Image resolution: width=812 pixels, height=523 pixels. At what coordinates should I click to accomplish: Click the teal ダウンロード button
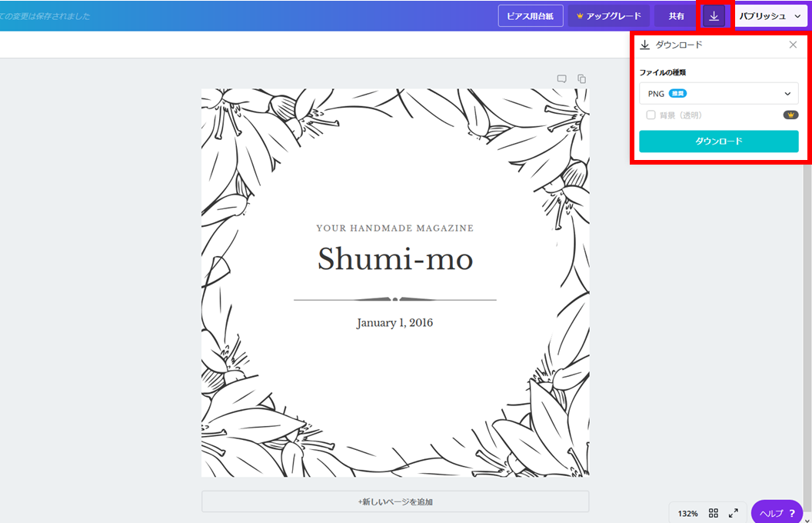[x=718, y=142]
